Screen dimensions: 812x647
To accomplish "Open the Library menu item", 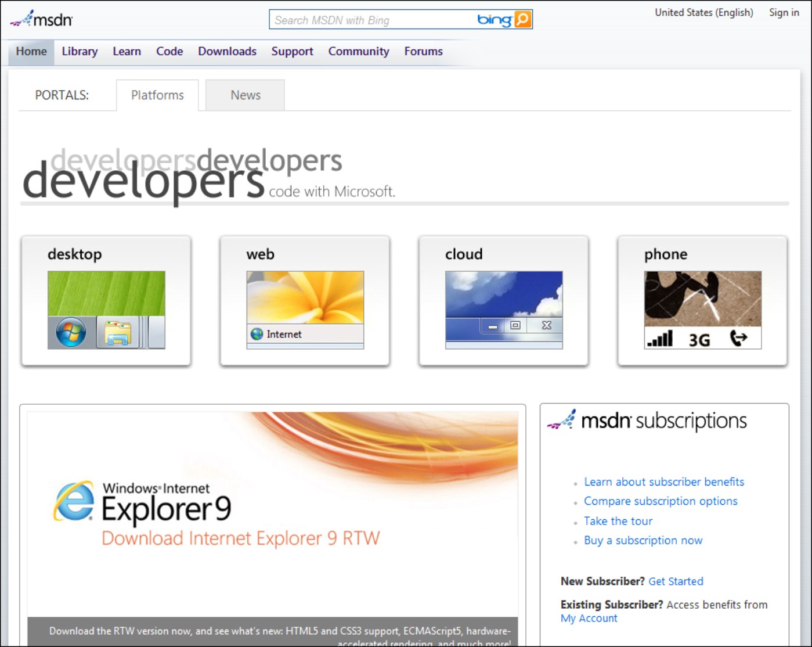I will pos(80,51).
